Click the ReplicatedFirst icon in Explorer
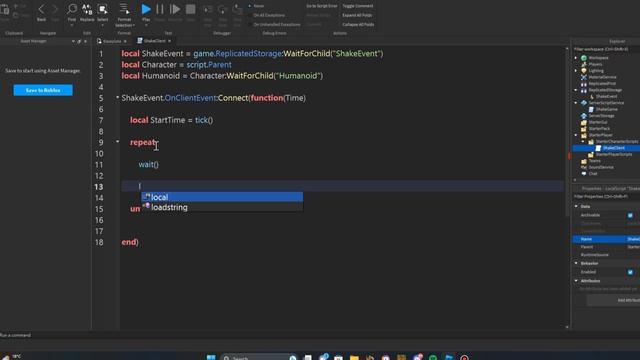 (x=584, y=83)
